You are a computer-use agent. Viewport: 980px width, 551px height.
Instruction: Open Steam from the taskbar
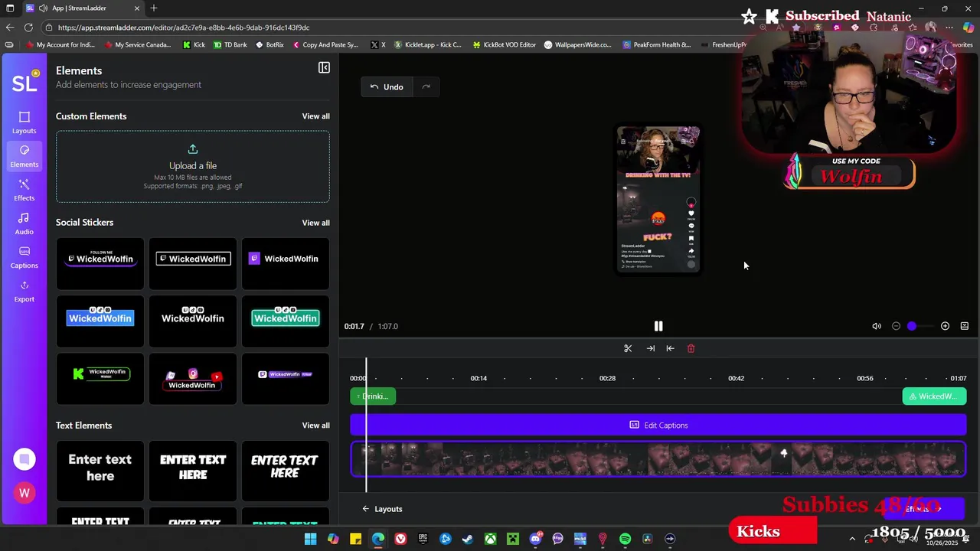pyautogui.click(x=468, y=539)
